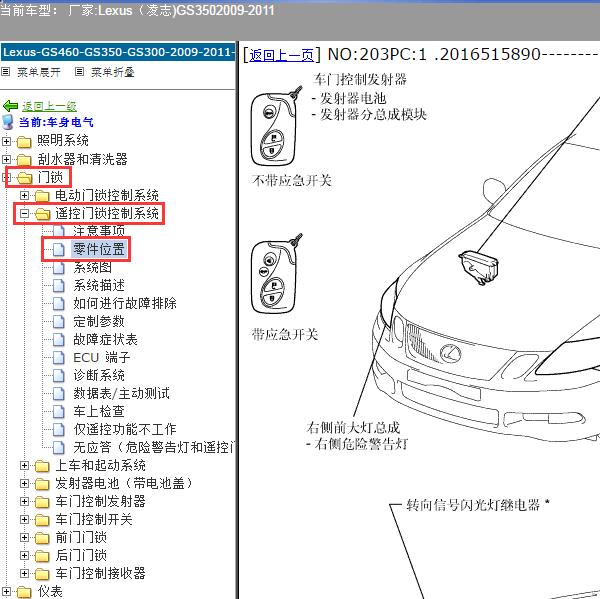Click the key fob image labeled 带应急开关
The width and height of the screenshot is (600, 599).
click(276, 274)
